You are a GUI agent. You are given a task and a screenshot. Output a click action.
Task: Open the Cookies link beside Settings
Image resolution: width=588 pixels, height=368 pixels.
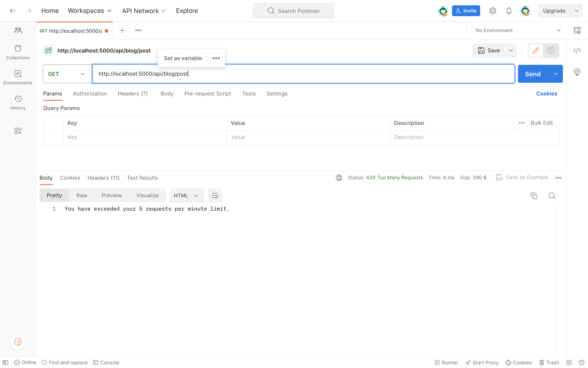coord(547,94)
